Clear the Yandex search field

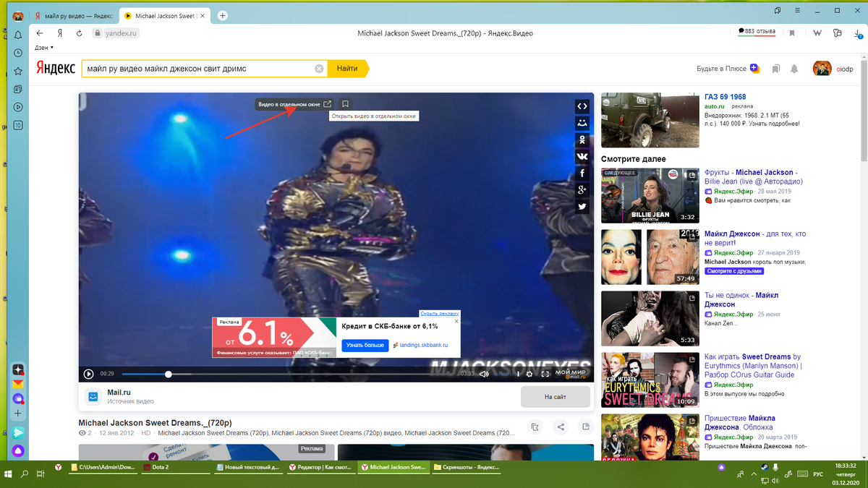point(319,69)
